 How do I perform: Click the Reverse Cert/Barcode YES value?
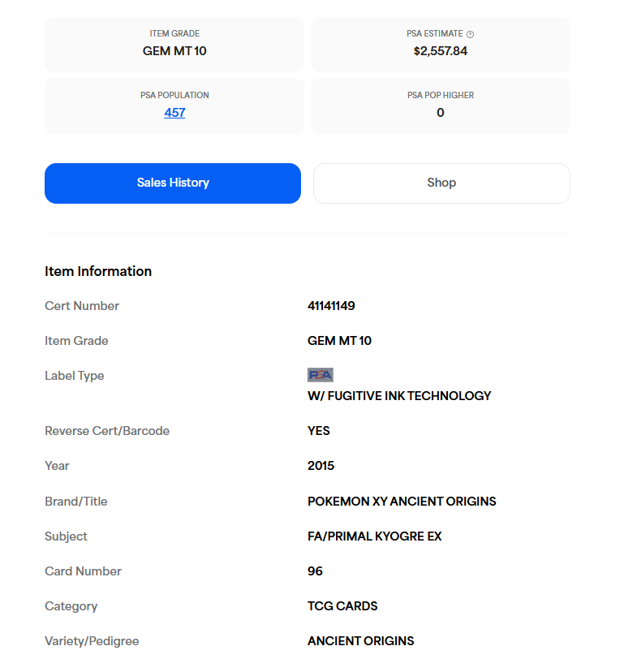[319, 431]
